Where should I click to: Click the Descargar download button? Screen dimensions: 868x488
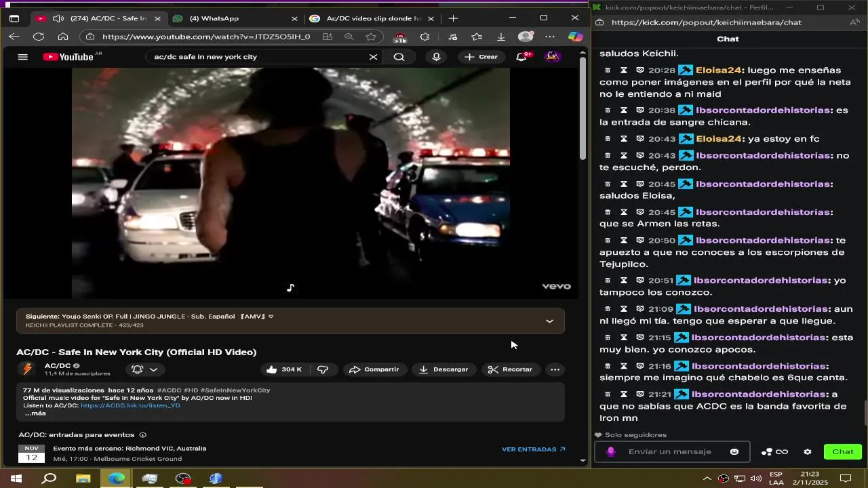coord(444,369)
